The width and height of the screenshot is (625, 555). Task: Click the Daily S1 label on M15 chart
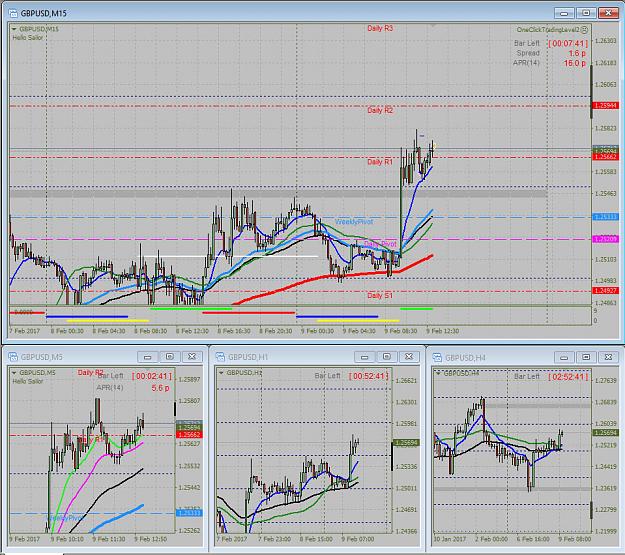tap(380, 295)
